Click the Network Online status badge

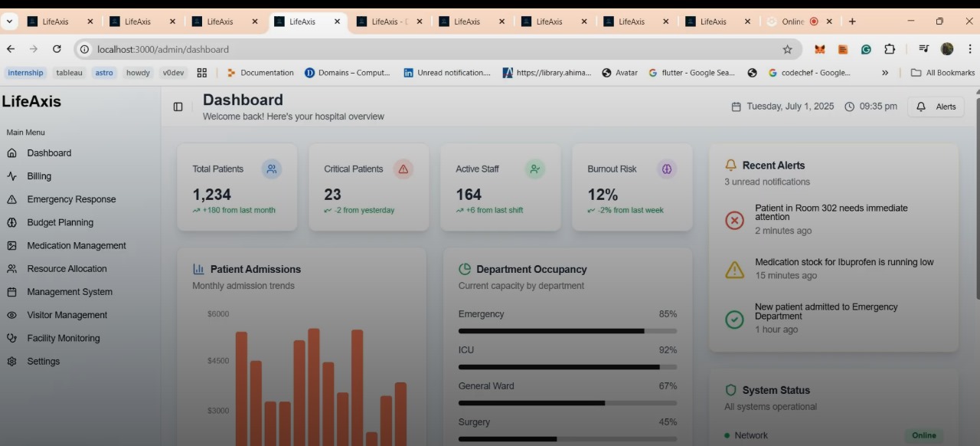(x=924, y=435)
